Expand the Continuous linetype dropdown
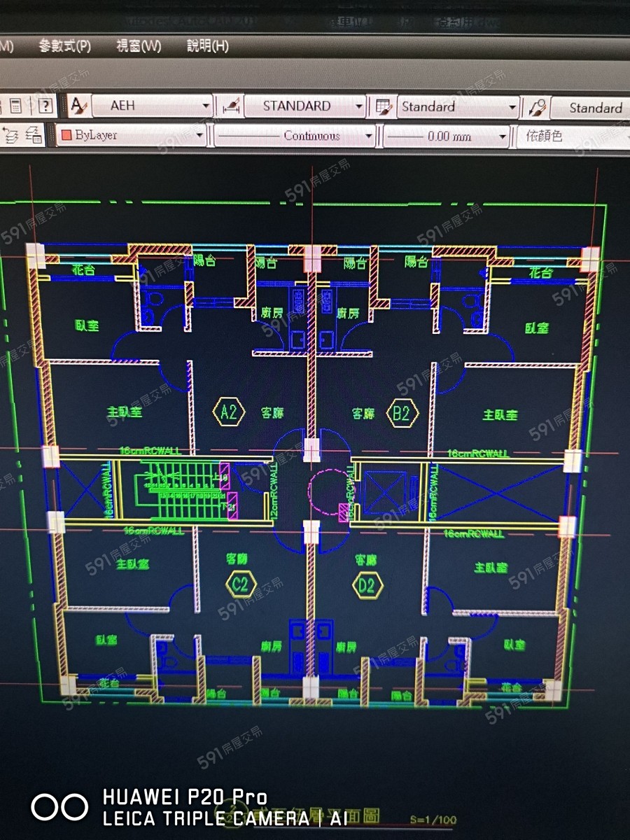 (x=368, y=136)
